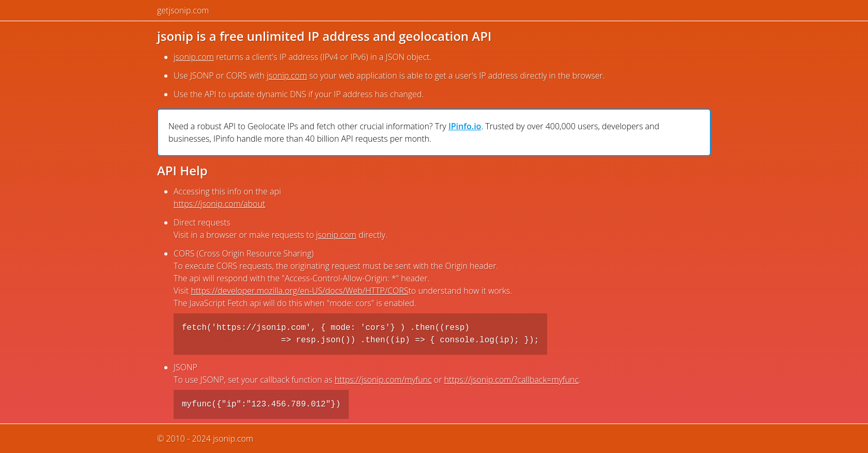This screenshot has width=868, height=453.
Task: Click the 'mode: cors' JavaScript Fetch sentence
Action: click(295, 303)
